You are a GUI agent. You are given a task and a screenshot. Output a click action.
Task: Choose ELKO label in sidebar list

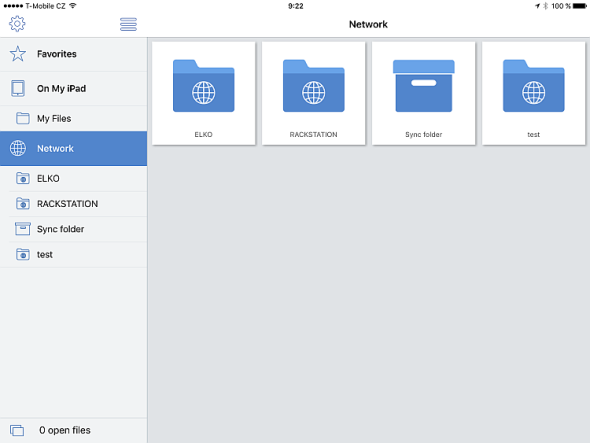48,178
